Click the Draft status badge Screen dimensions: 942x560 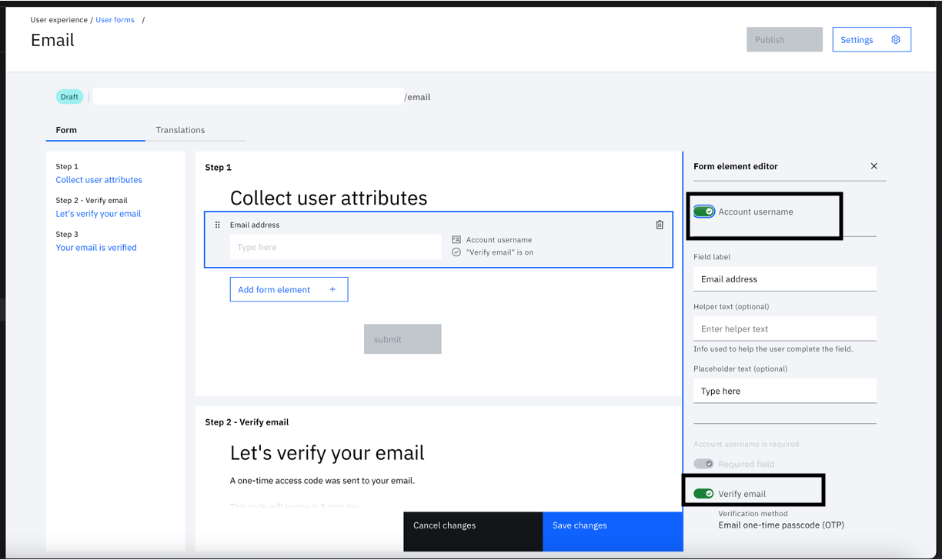pos(69,97)
